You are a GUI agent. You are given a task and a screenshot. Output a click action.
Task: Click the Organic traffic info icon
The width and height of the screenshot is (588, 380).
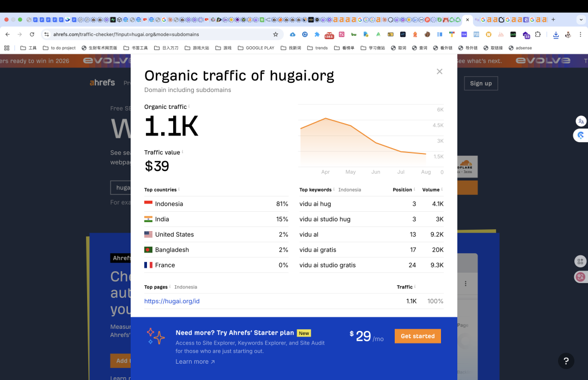(x=189, y=106)
